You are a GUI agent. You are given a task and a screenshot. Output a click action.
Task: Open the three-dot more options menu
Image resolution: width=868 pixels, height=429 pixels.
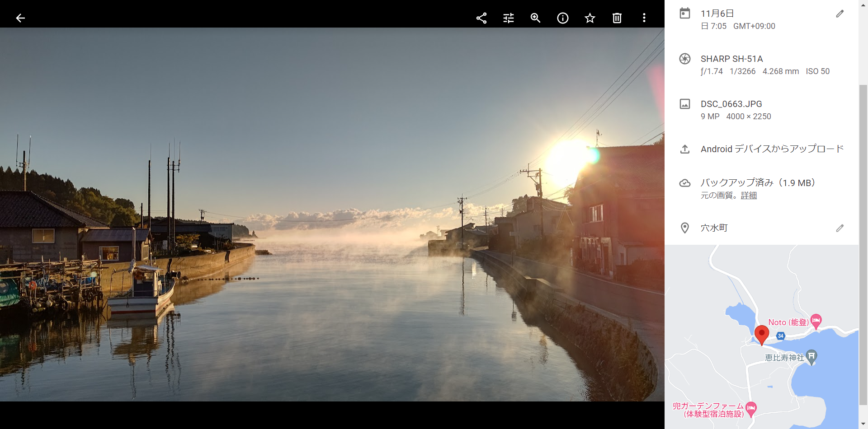point(644,18)
